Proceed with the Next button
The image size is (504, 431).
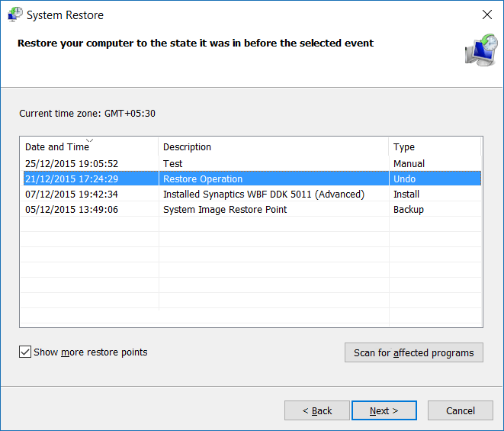click(x=384, y=410)
